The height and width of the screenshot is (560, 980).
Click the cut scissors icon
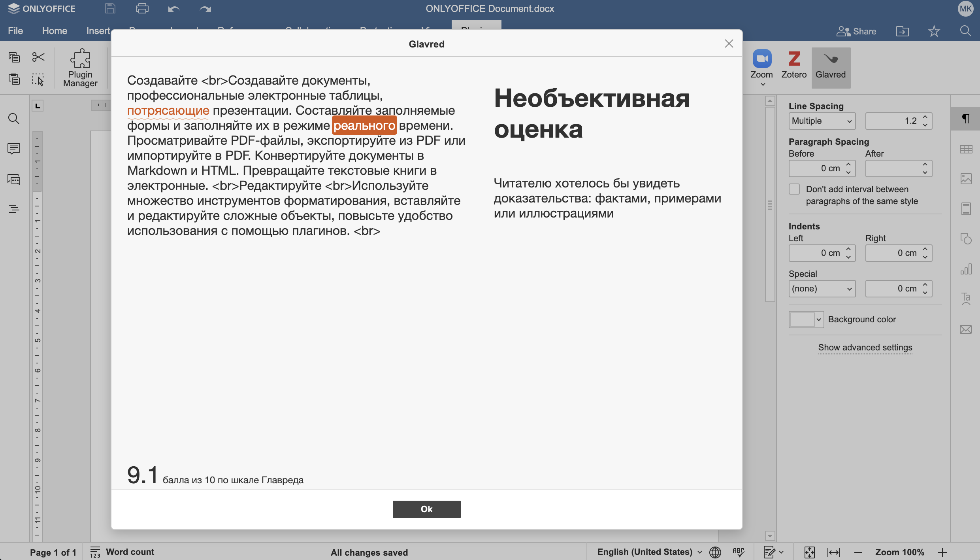(38, 57)
